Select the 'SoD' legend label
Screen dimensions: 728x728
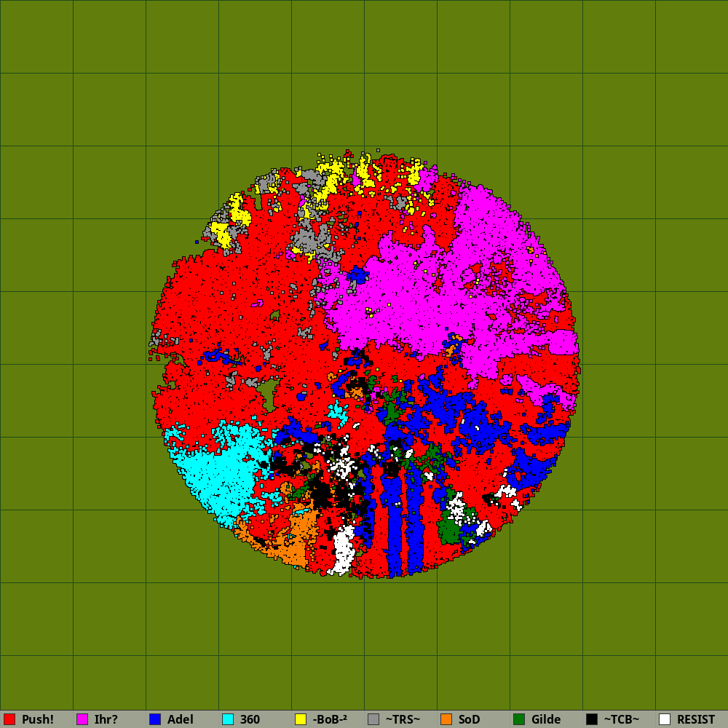tap(469, 719)
